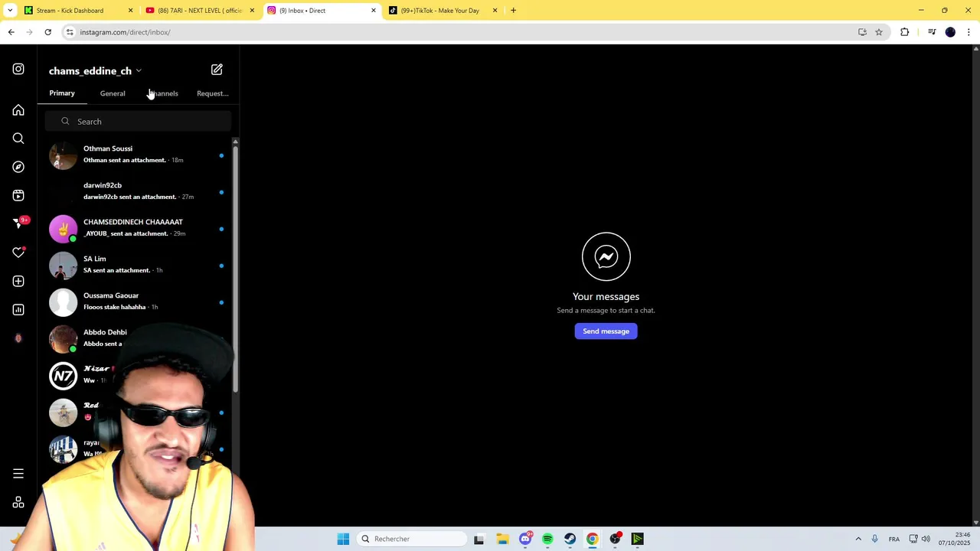Open Notifications heart icon
Screen dimensions: 980x551
tap(18, 253)
